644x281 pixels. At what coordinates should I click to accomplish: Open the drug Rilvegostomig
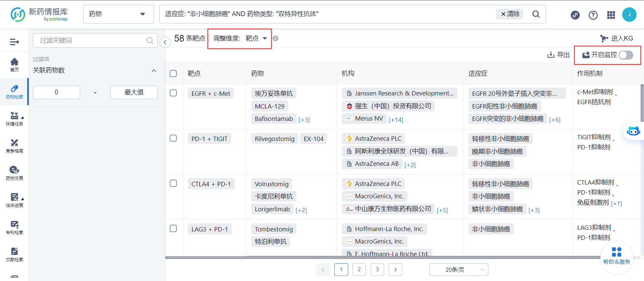coord(274,139)
